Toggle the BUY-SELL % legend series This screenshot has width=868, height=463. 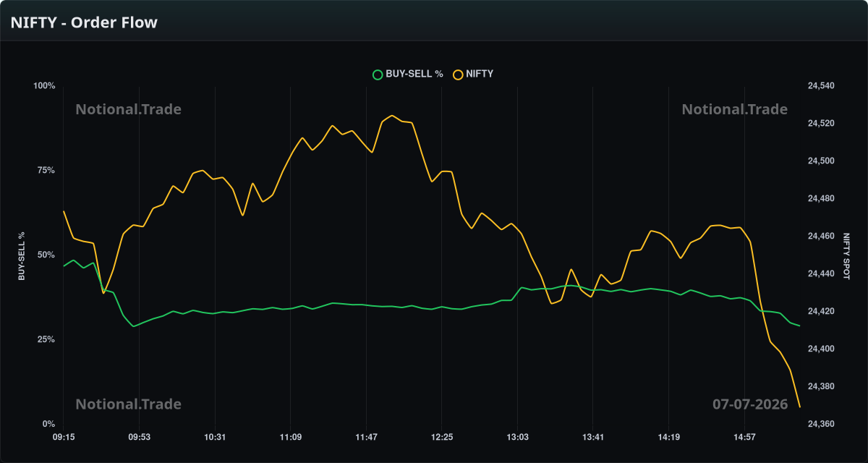point(407,74)
